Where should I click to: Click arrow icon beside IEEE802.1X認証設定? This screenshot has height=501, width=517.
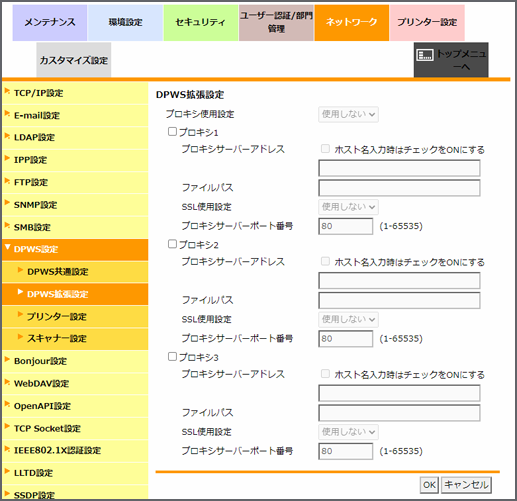(x=7, y=449)
